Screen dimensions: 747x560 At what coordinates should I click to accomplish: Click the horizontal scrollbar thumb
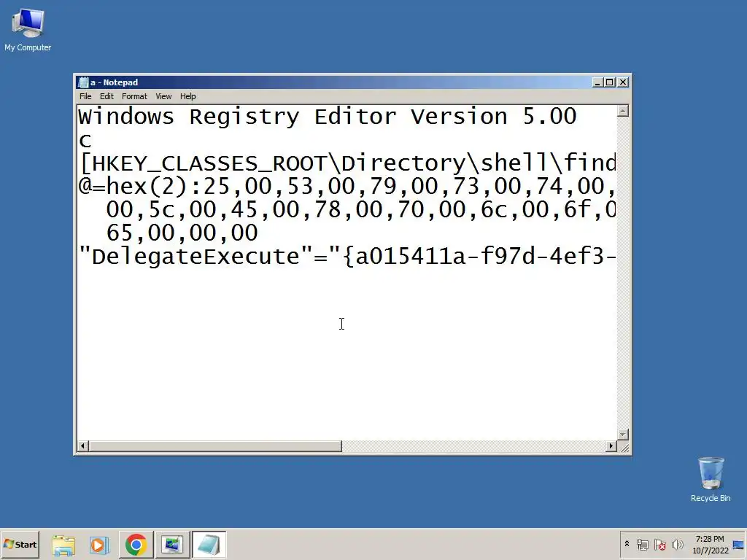(x=215, y=446)
